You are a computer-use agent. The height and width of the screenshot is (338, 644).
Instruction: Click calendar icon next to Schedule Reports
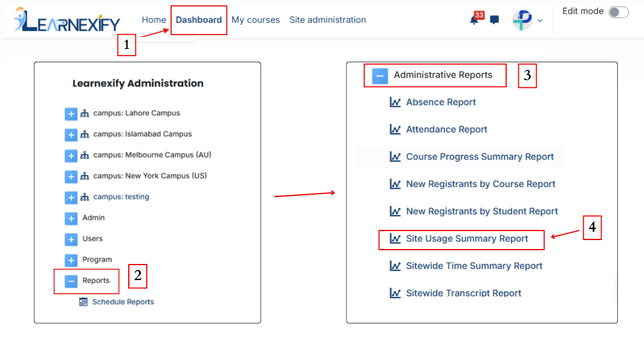click(x=83, y=302)
